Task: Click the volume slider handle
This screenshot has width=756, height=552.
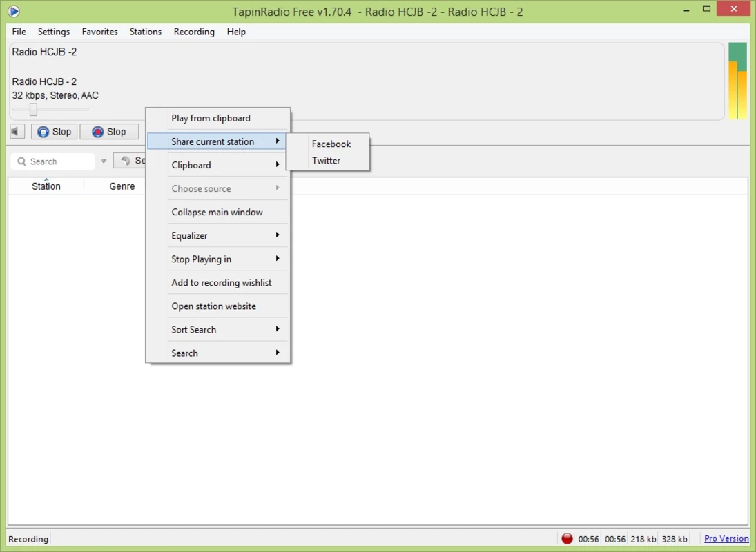Action: (x=33, y=110)
